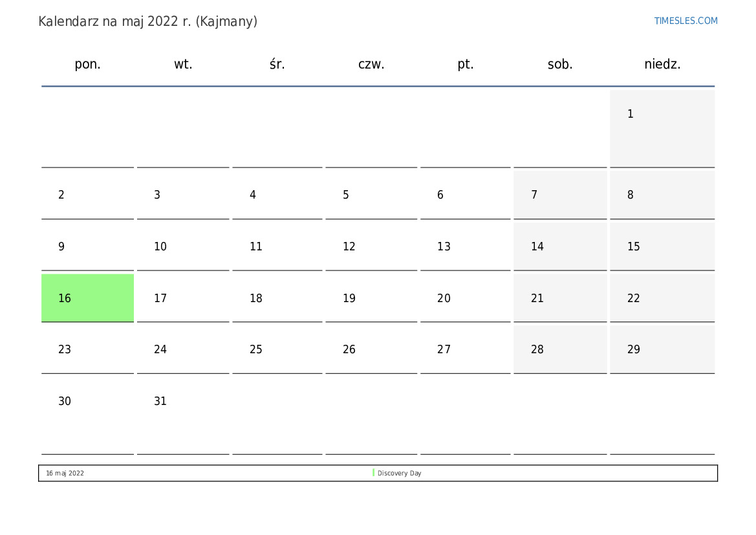Select day 23 in the calendar

point(87,349)
